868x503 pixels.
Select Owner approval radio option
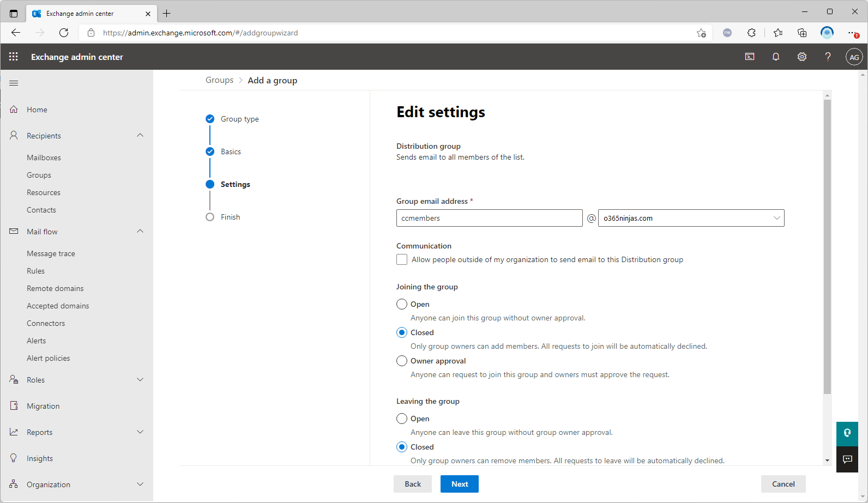pos(402,361)
